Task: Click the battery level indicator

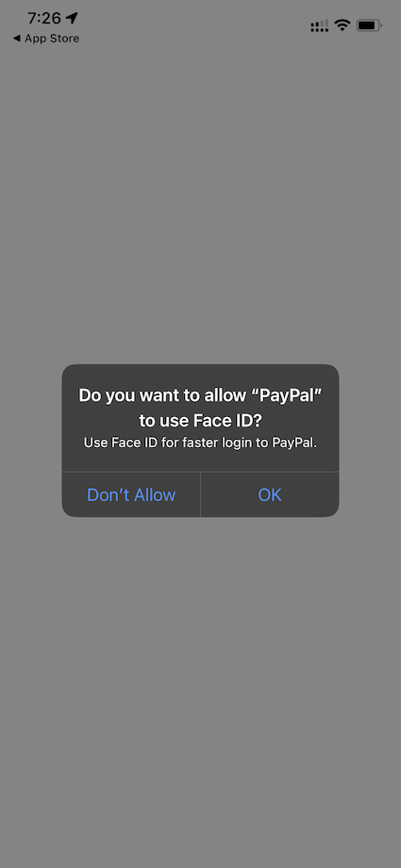Action: point(368,25)
